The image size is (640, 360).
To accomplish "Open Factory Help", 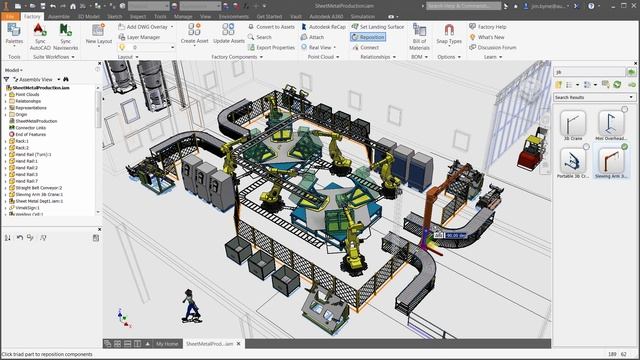I will tap(488, 27).
